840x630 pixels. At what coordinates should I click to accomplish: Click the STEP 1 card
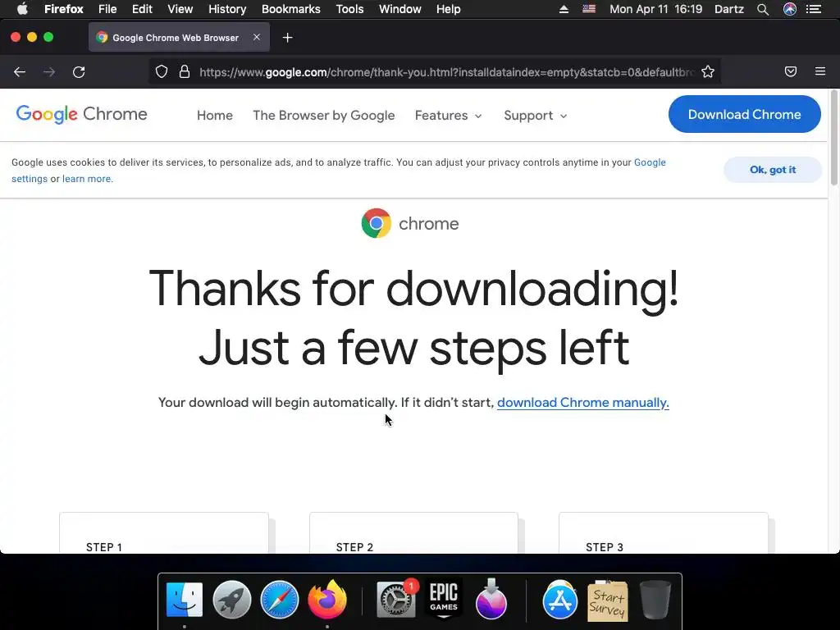coord(164,532)
